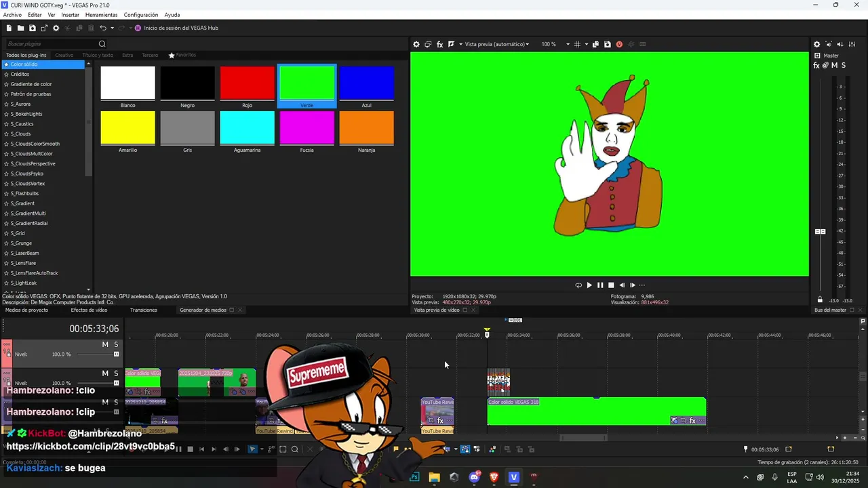Screen dimensions: 868x488
Task: Open project properties gear in the main toolbar
Action: click(56, 28)
